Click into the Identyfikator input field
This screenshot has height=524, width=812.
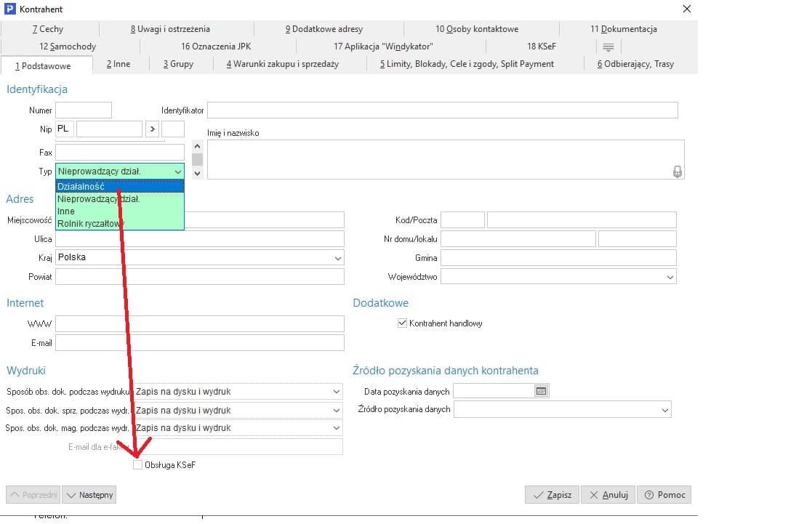pyautogui.click(x=442, y=110)
